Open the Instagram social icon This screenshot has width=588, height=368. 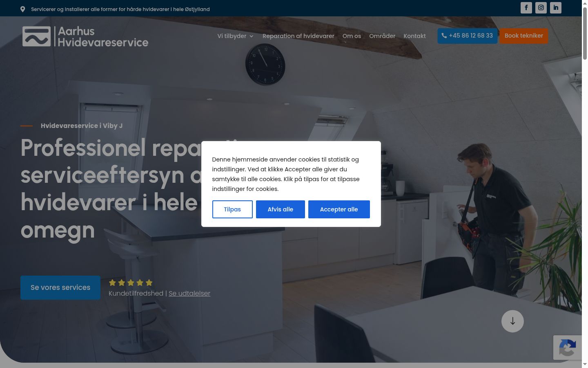541,8
